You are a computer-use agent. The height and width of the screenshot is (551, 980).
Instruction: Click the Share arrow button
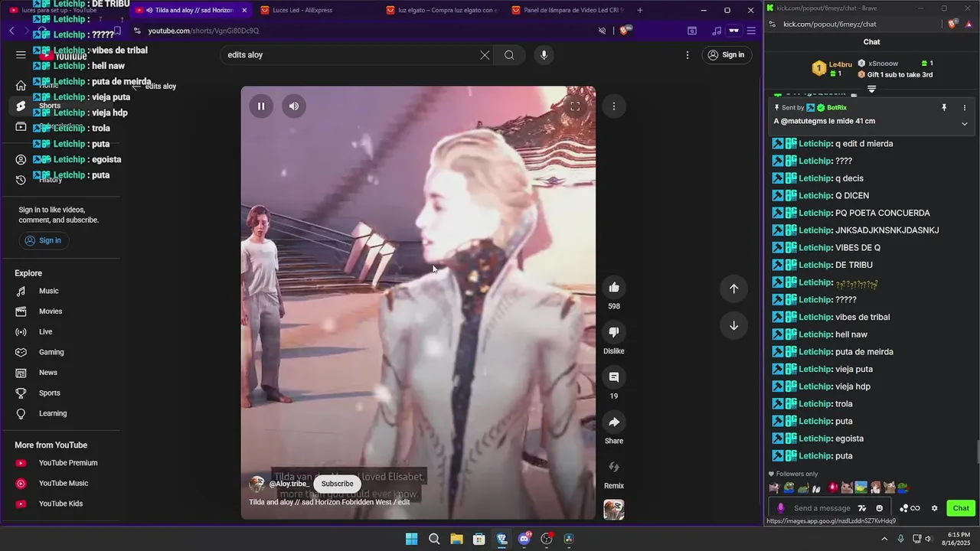[x=613, y=422]
